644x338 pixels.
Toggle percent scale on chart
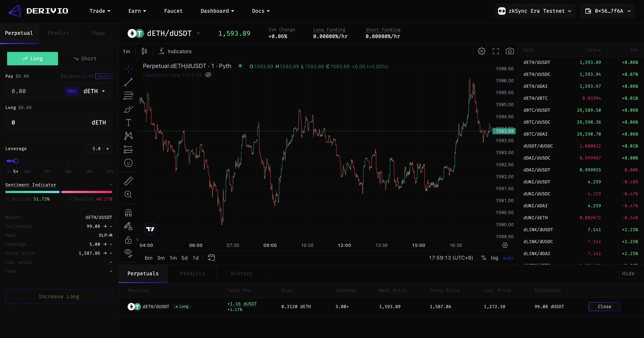point(484,258)
